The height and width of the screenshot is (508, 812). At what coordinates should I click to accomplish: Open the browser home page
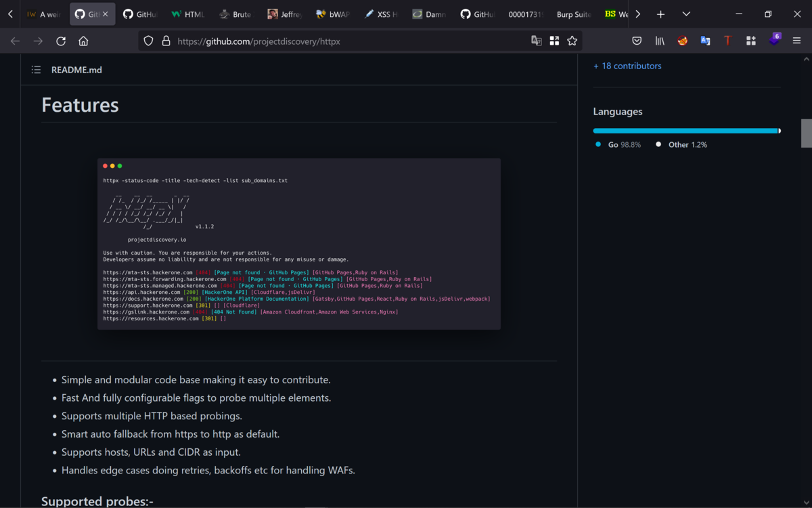pyautogui.click(x=83, y=41)
